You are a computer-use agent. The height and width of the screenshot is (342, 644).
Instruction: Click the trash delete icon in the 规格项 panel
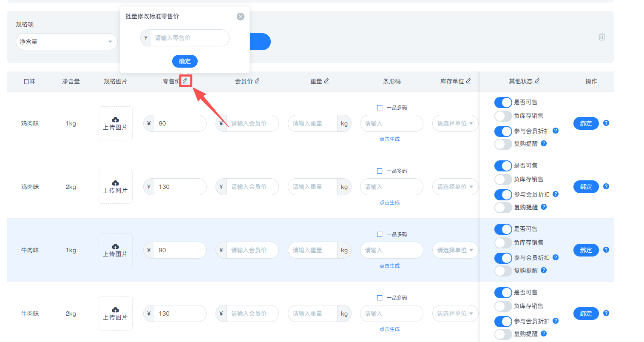[601, 37]
